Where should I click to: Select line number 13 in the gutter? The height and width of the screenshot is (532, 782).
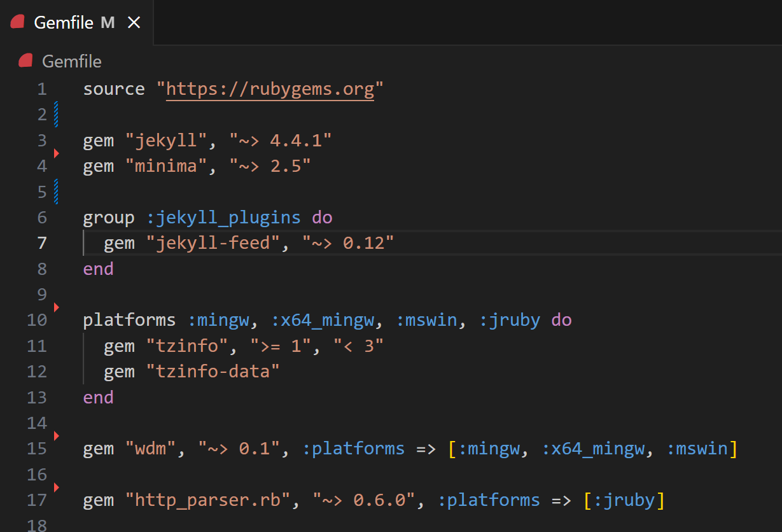pyautogui.click(x=37, y=397)
